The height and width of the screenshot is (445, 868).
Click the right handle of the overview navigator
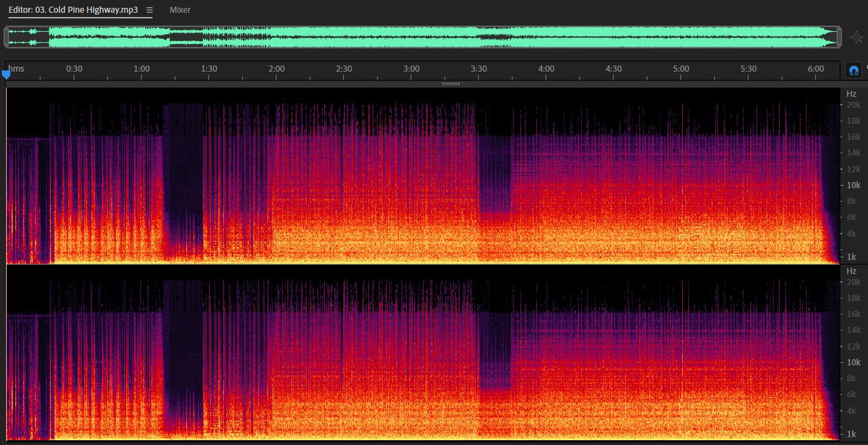tap(839, 37)
